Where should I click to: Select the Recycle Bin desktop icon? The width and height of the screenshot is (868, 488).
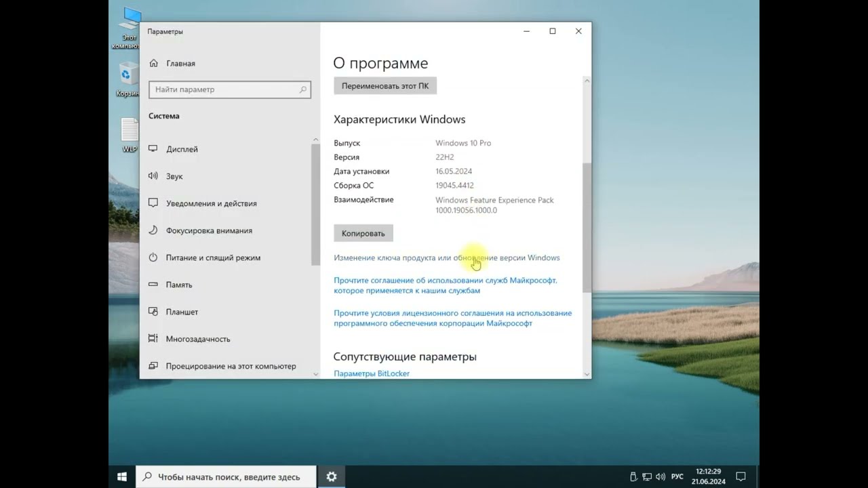(x=126, y=79)
